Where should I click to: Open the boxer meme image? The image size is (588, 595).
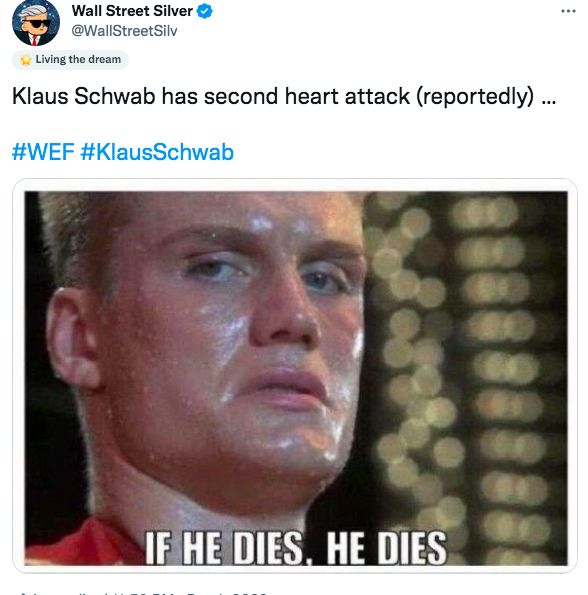(x=295, y=378)
